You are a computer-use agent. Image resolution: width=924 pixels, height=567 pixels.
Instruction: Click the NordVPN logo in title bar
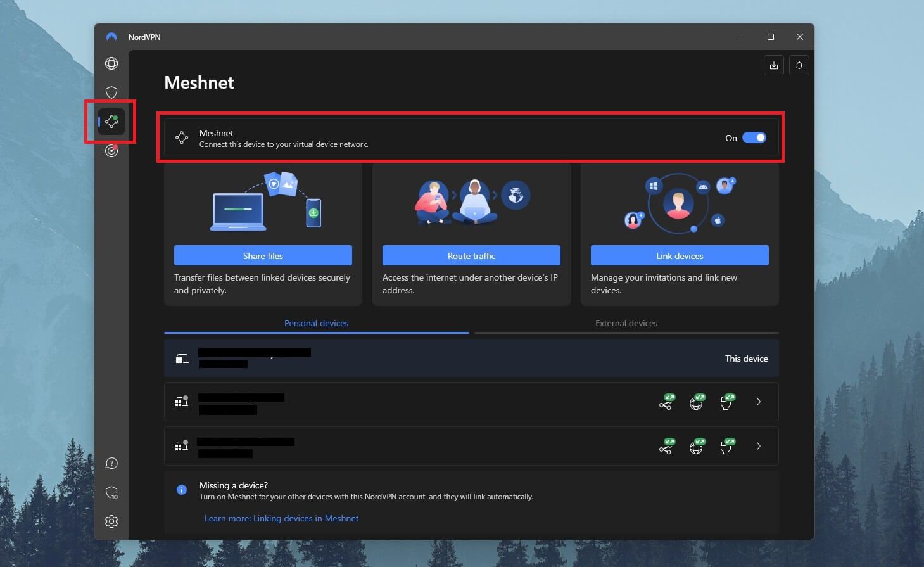111,37
